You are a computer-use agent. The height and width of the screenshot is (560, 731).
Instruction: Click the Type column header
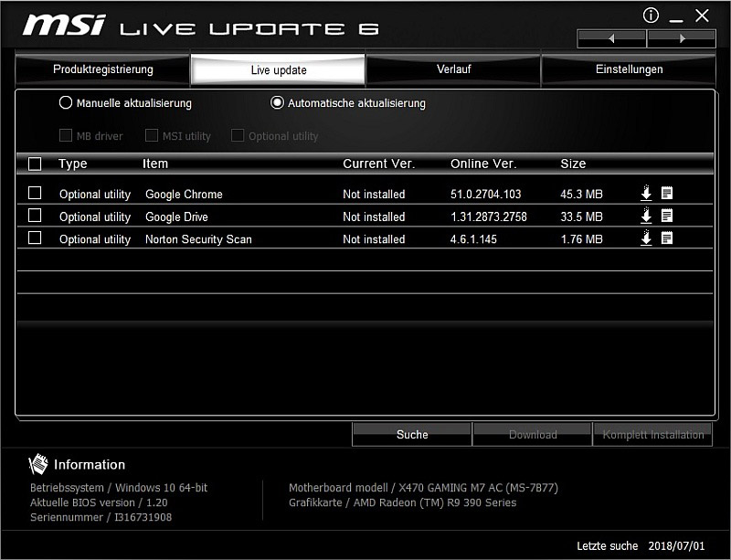click(x=73, y=164)
